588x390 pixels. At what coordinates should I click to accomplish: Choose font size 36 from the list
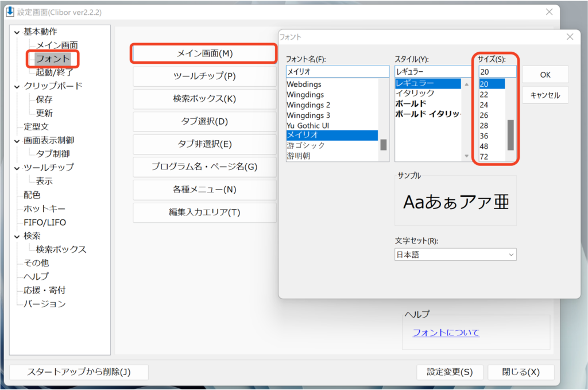(484, 136)
